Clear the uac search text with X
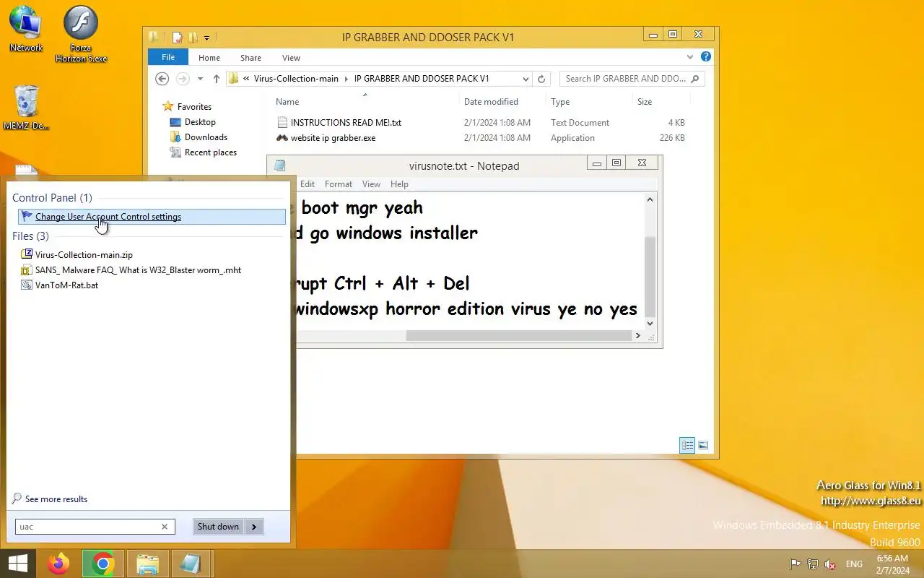924x578 pixels. click(165, 527)
